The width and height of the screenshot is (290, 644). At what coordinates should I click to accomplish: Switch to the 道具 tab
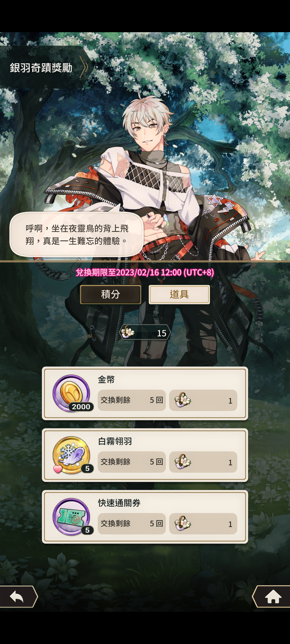pos(179,294)
